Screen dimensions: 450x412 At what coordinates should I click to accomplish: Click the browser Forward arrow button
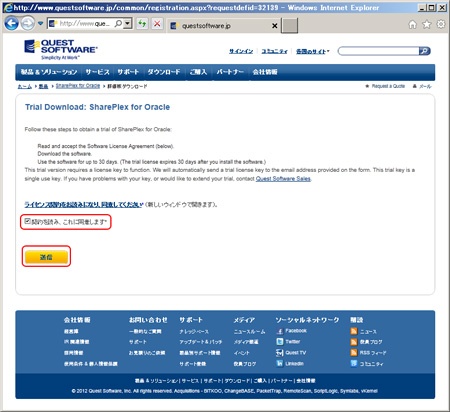pyautogui.click(x=28, y=24)
